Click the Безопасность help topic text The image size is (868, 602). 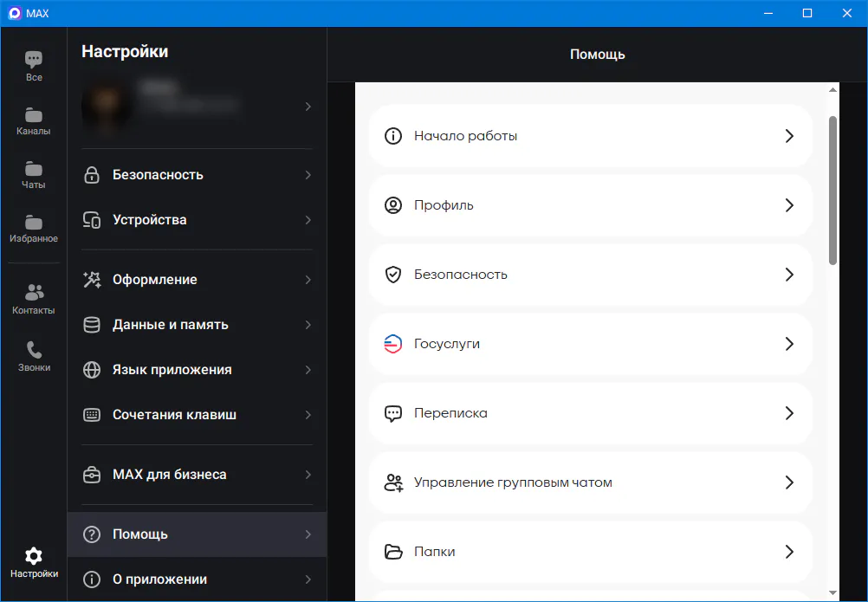pos(461,275)
